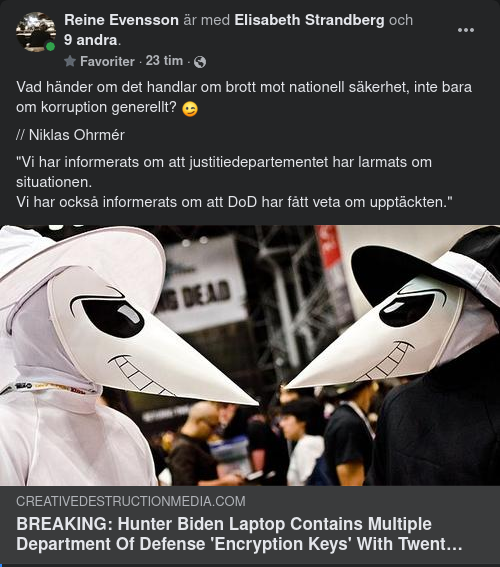
Task: Open the three-dot post options menu
Action: click(x=466, y=30)
